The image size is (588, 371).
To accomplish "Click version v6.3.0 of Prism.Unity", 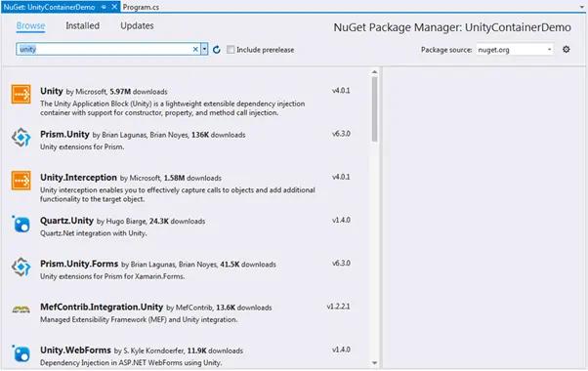I will point(341,134).
